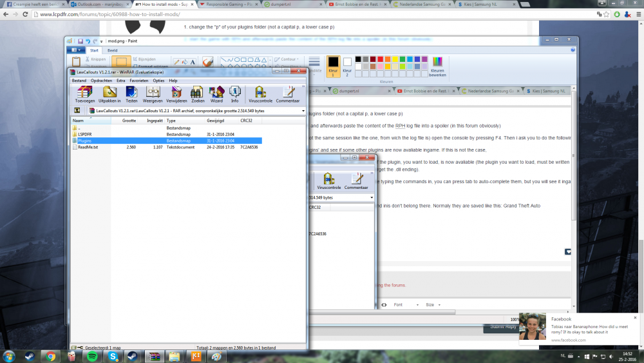Select Kleur 1 black color box
The image size is (644, 363).
pos(333,66)
